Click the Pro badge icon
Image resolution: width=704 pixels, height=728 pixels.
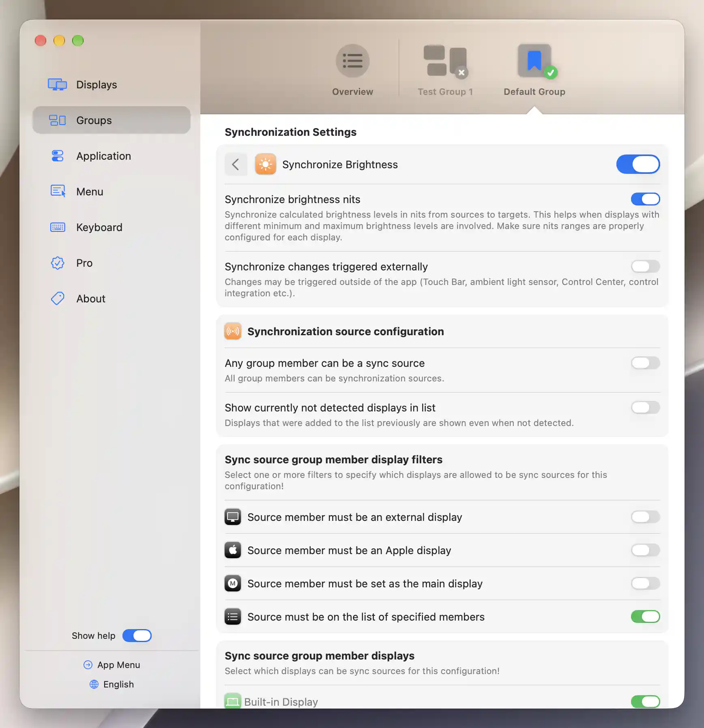click(58, 263)
